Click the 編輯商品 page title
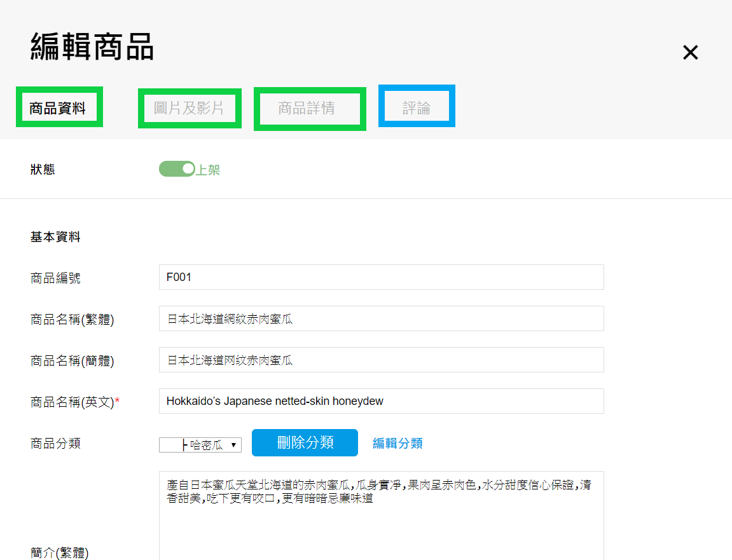 pyautogui.click(x=92, y=48)
